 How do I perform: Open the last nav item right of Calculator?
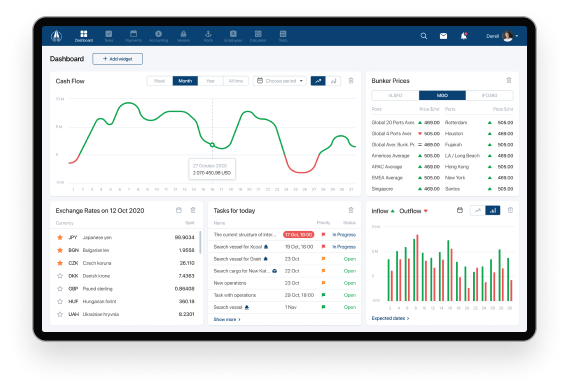pos(283,36)
